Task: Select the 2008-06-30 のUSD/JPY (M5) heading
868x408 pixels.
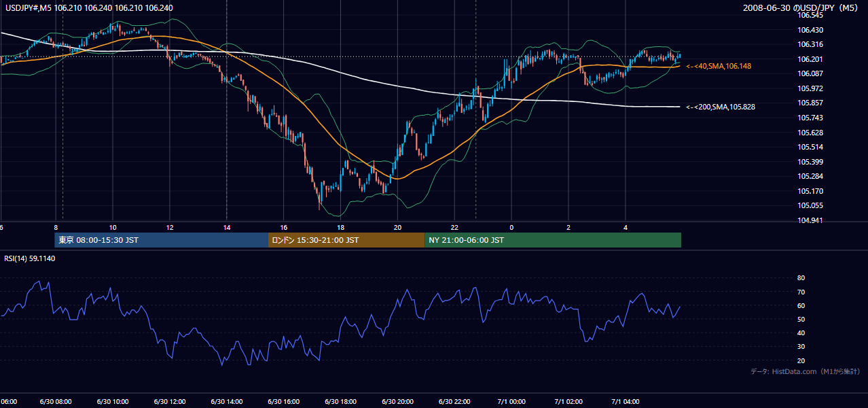Action: point(801,8)
